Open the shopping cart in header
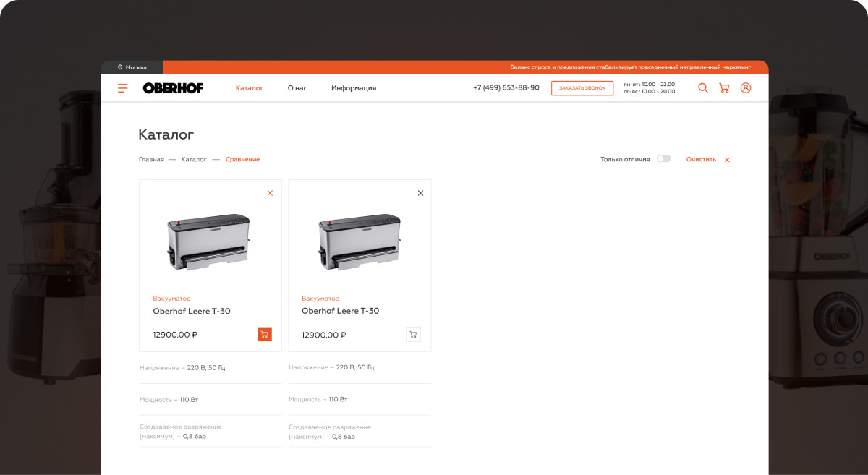868x475 pixels. click(724, 88)
